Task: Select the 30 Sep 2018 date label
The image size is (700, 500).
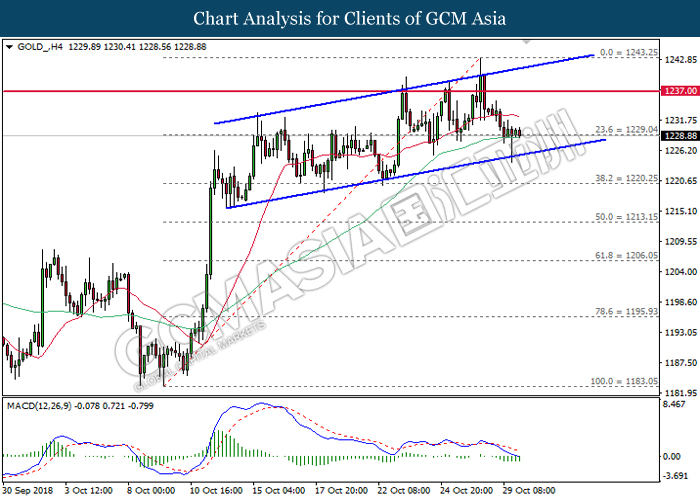Action: 28,492
